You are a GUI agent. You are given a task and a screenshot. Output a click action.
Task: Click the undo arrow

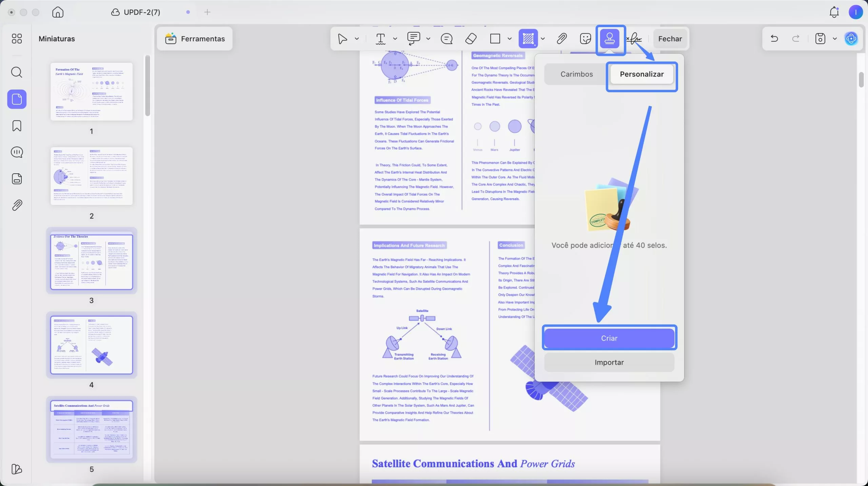pyautogui.click(x=774, y=39)
